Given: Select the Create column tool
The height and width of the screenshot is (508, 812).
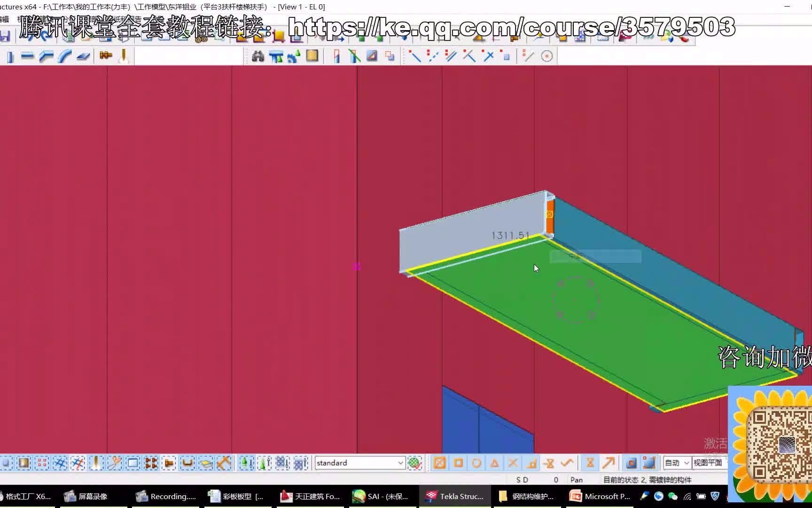Looking at the screenshot, I should pyautogui.click(x=10, y=57).
